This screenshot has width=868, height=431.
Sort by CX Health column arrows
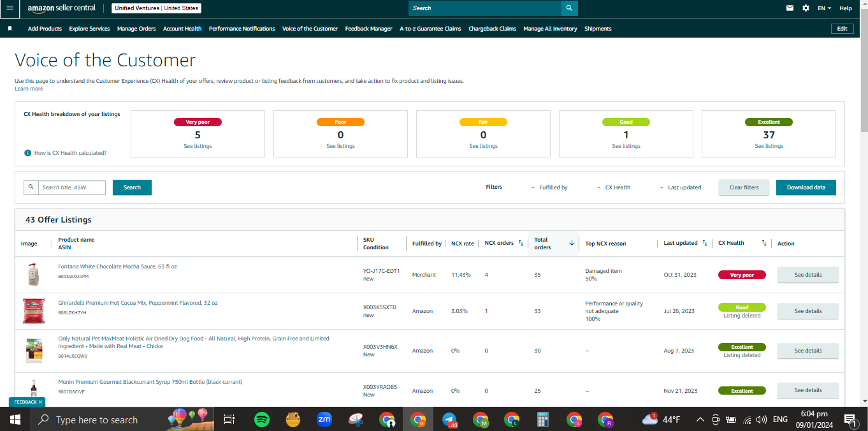(x=763, y=243)
